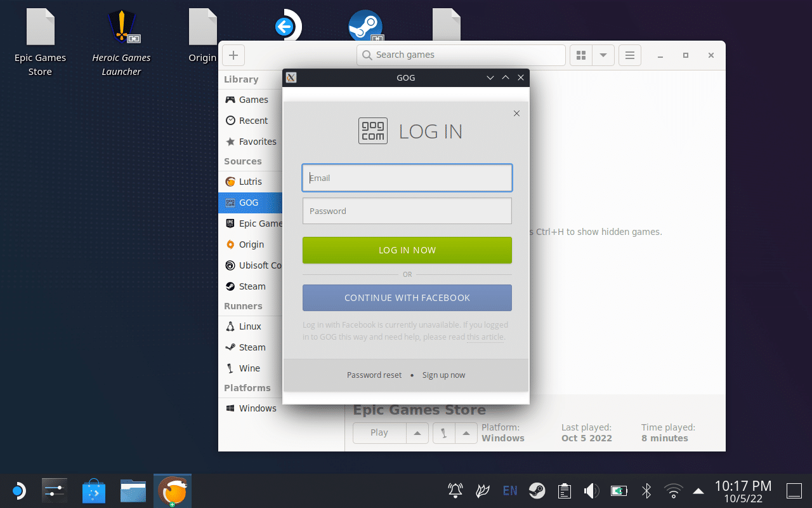Open the Steam desktop shortcut icon
The width and height of the screenshot is (812, 508).
[365, 26]
